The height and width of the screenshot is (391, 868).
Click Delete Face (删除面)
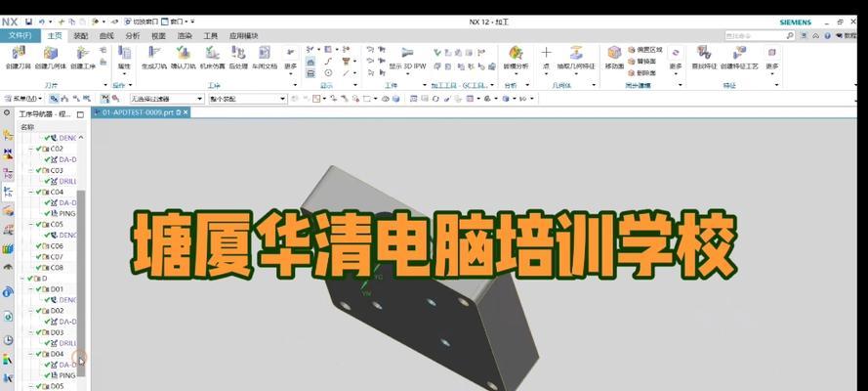[641, 72]
